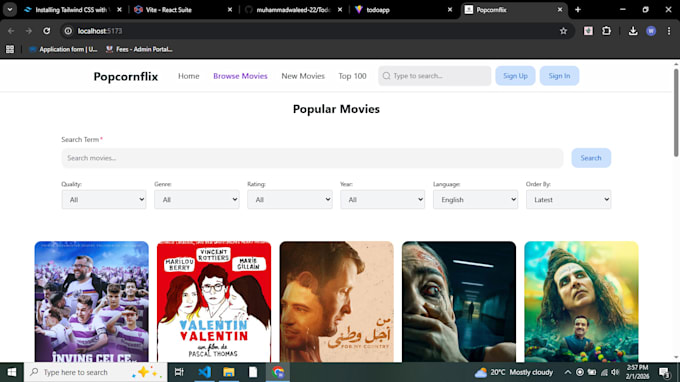Image resolution: width=680 pixels, height=382 pixels.
Task: Click the Chrome taskbar icon
Action: click(x=278, y=372)
